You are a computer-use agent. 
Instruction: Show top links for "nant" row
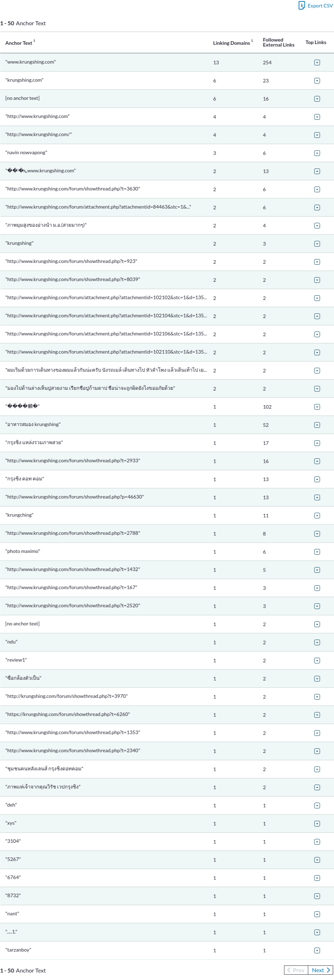317,914
